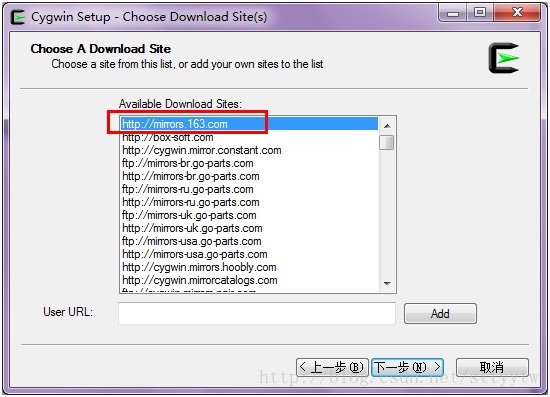The width and height of the screenshot is (550, 397).
Task: Select http://mirrors-ru.go-parts.com entry
Action: click(x=249, y=202)
